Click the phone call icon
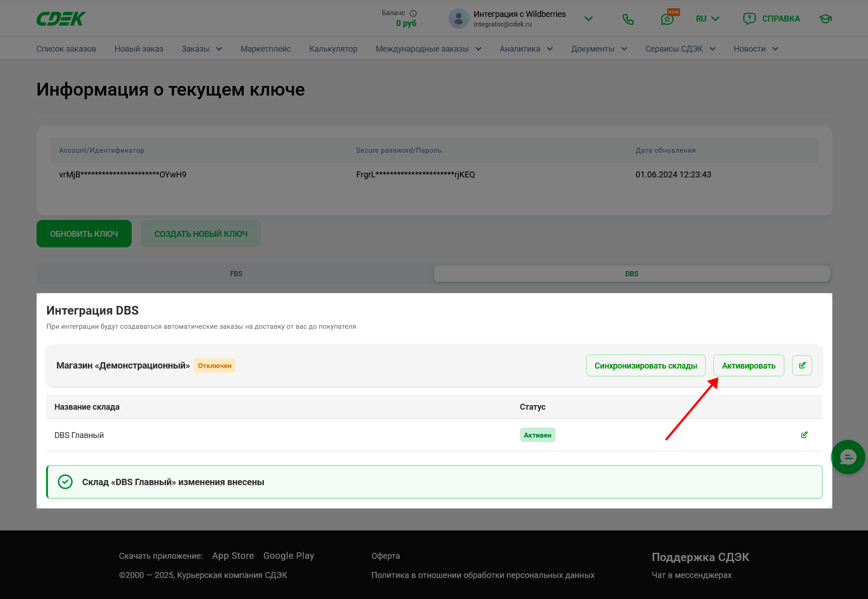The image size is (868, 599). [x=628, y=19]
